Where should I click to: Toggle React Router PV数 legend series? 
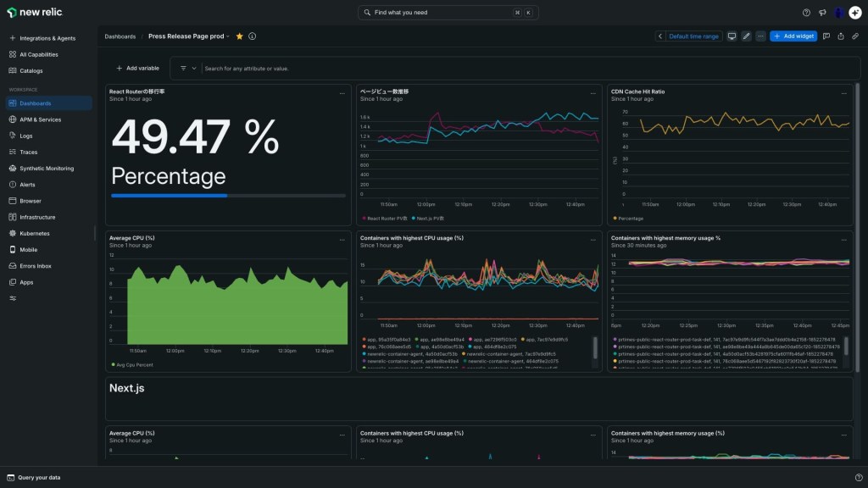click(385, 219)
